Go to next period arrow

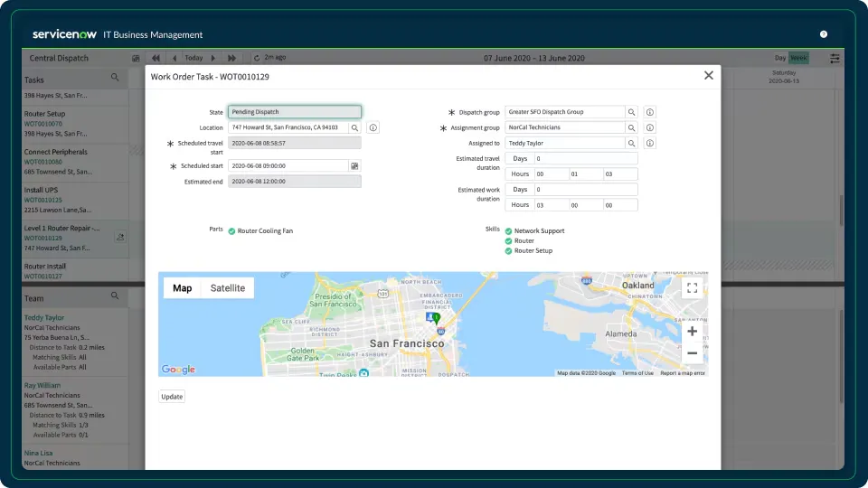click(213, 58)
